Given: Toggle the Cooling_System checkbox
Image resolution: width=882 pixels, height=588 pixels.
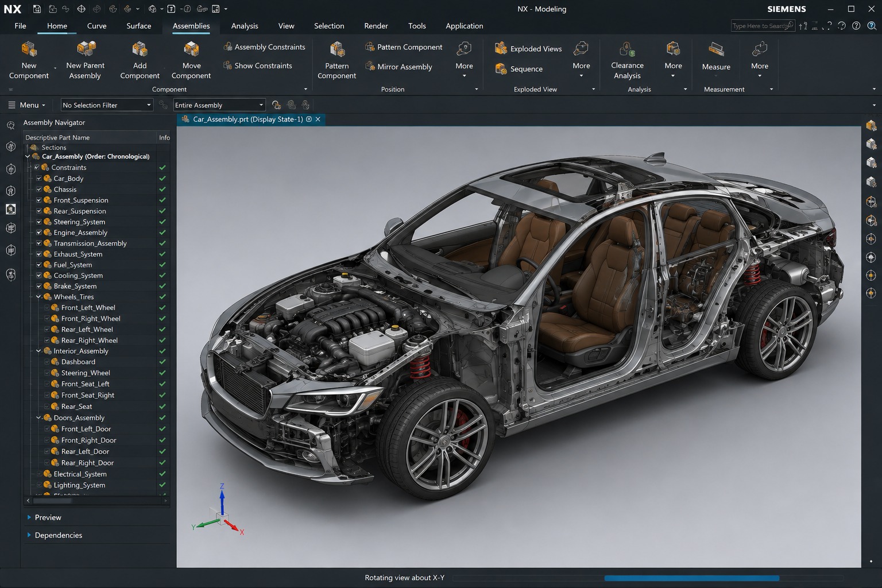Looking at the screenshot, I should (39, 276).
